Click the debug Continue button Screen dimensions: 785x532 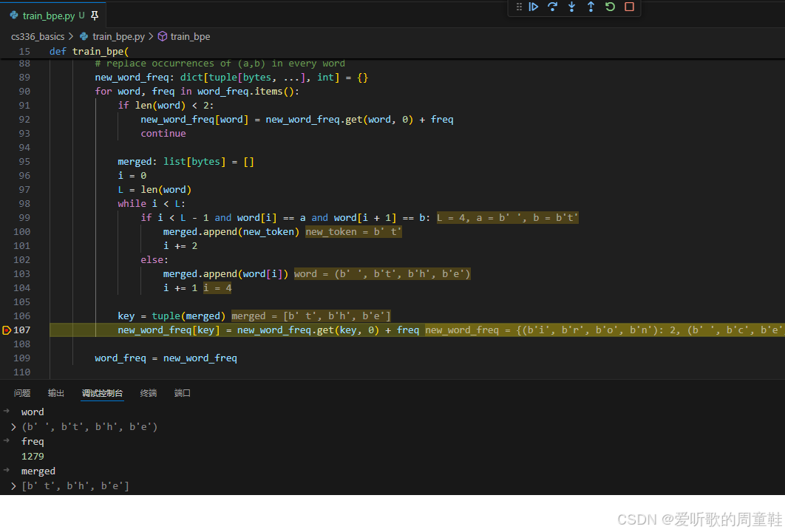[x=534, y=7]
